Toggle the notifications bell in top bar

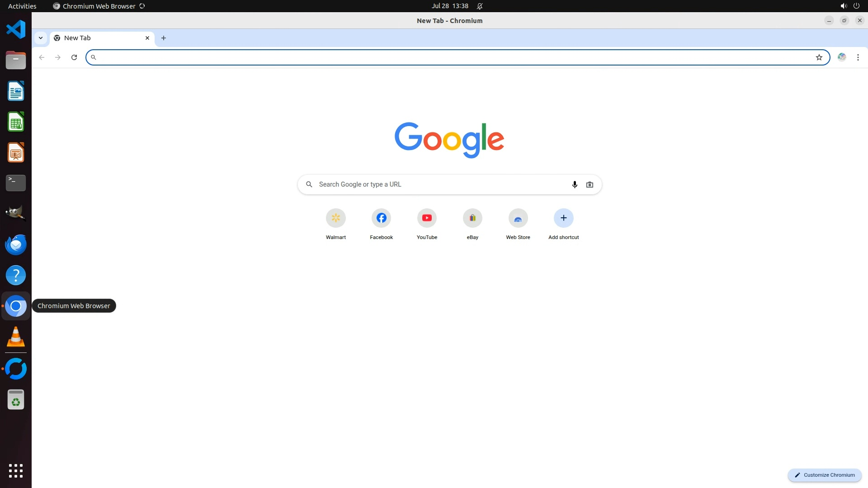pos(480,6)
